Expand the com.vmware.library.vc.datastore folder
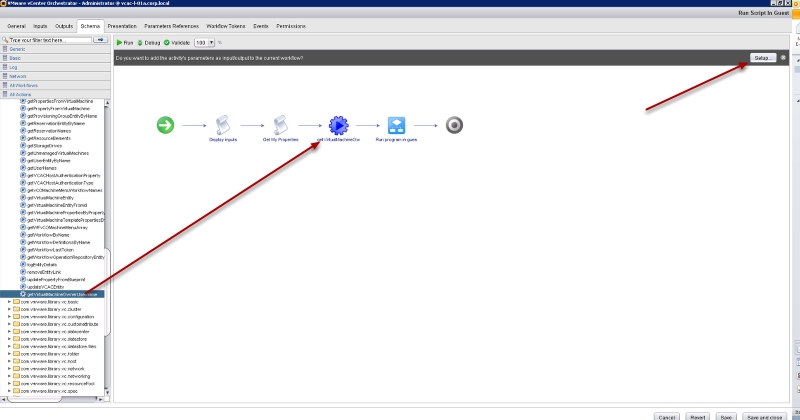Viewport: 800px width, 420px height. [x=10, y=338]
